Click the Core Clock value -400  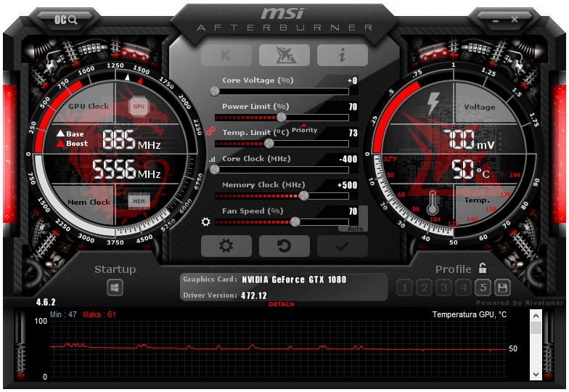(348, 159)
